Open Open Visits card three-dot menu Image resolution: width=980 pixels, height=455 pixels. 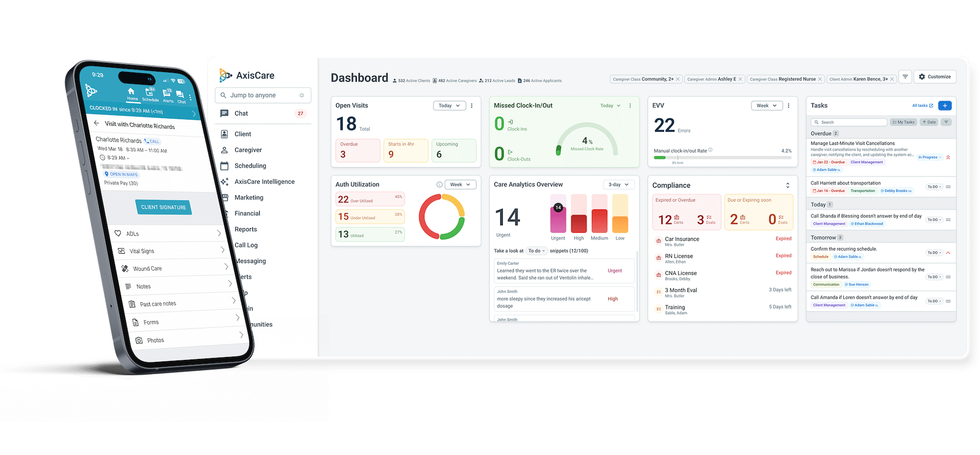click(472, 106)
